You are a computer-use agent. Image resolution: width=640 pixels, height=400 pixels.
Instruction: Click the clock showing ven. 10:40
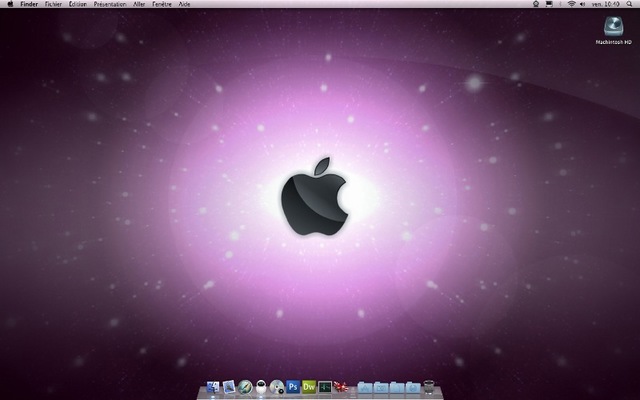pos(605,4)
